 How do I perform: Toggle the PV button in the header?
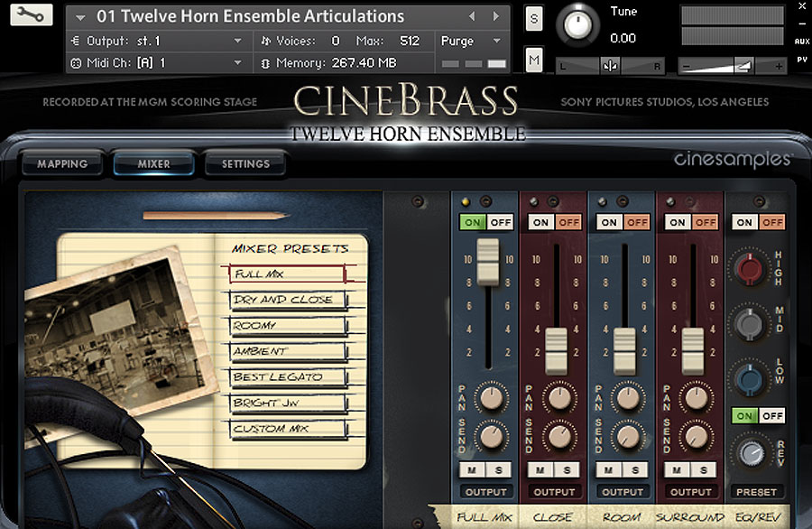(802, 60)
